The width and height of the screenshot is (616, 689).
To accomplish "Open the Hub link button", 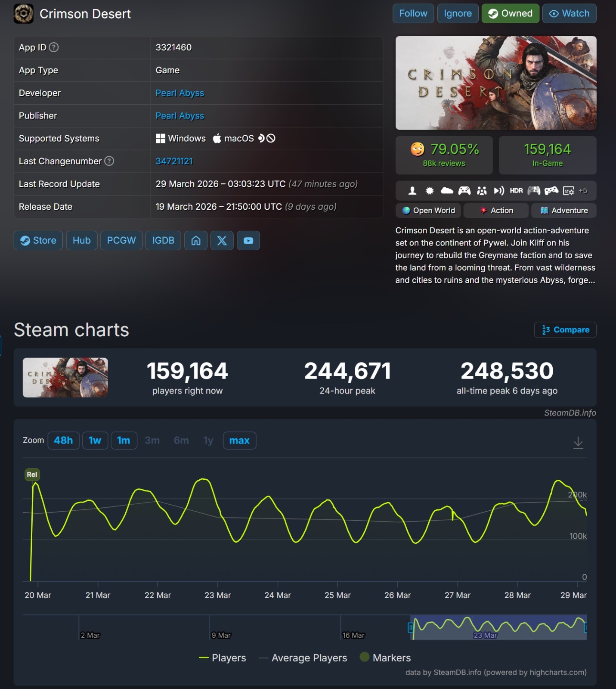I will (81, 240).
